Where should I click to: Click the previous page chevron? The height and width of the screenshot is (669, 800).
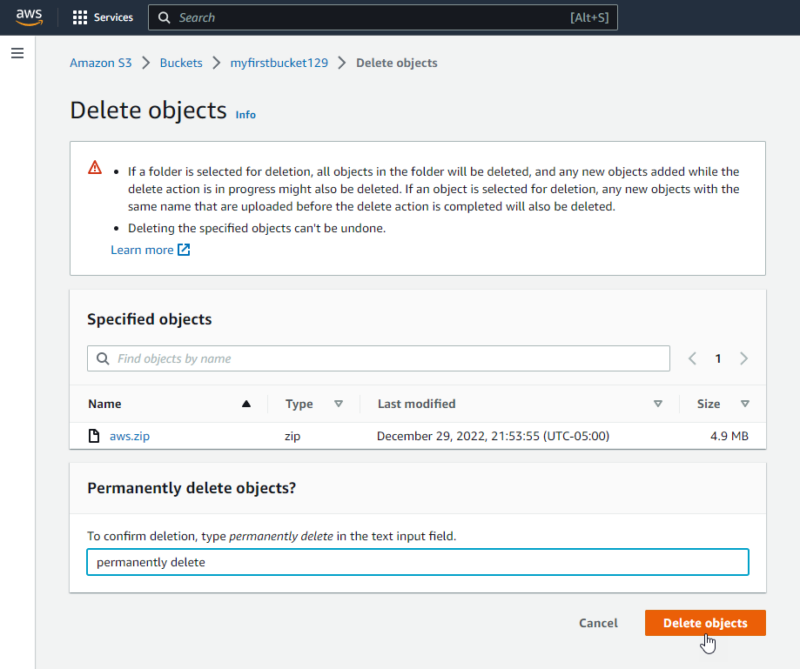coord(692,358)
